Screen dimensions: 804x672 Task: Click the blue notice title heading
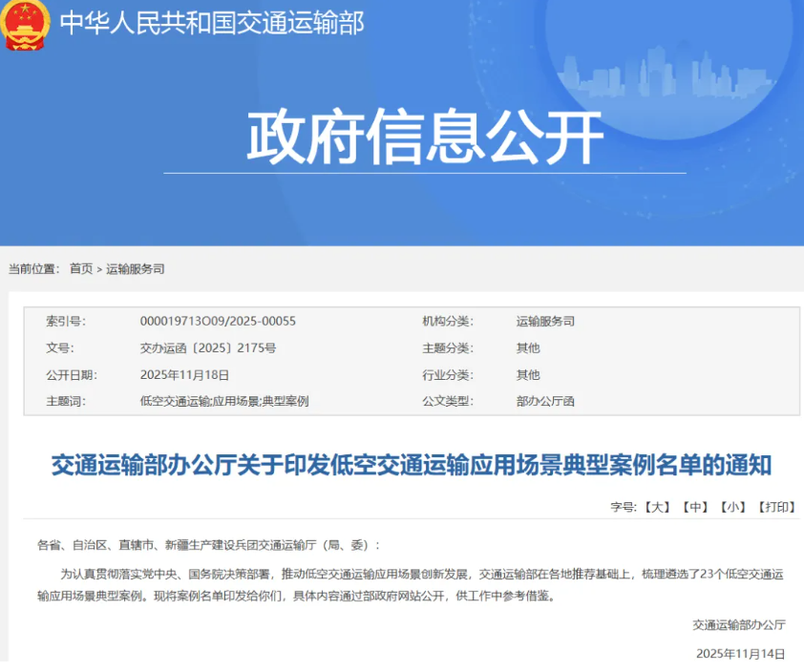point(411,466)
